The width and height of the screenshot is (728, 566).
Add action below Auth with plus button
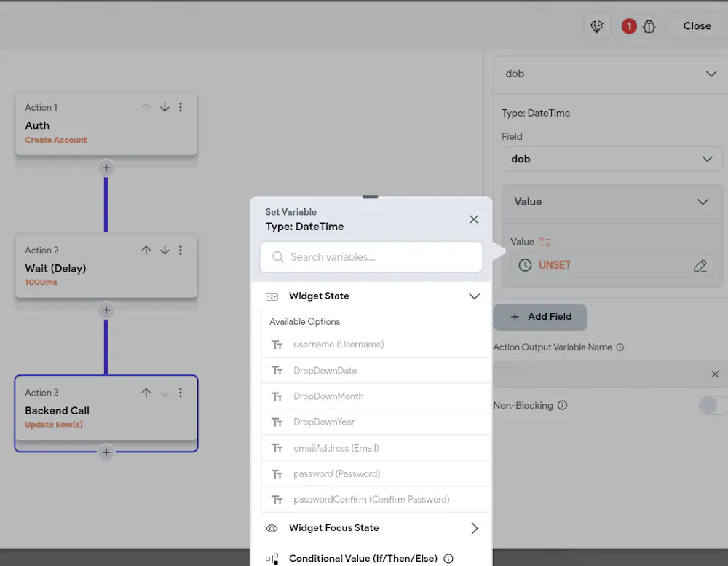(106, 168)
